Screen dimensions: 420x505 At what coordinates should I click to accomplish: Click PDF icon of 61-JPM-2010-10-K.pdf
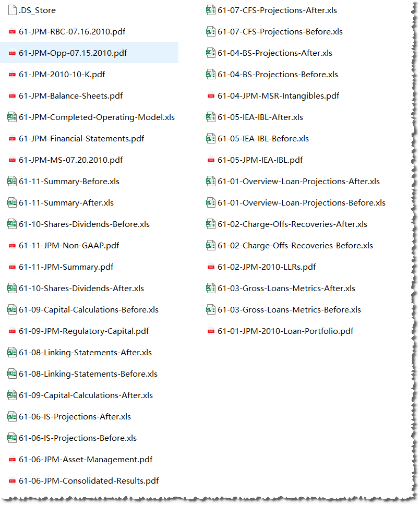click(12, 75)
